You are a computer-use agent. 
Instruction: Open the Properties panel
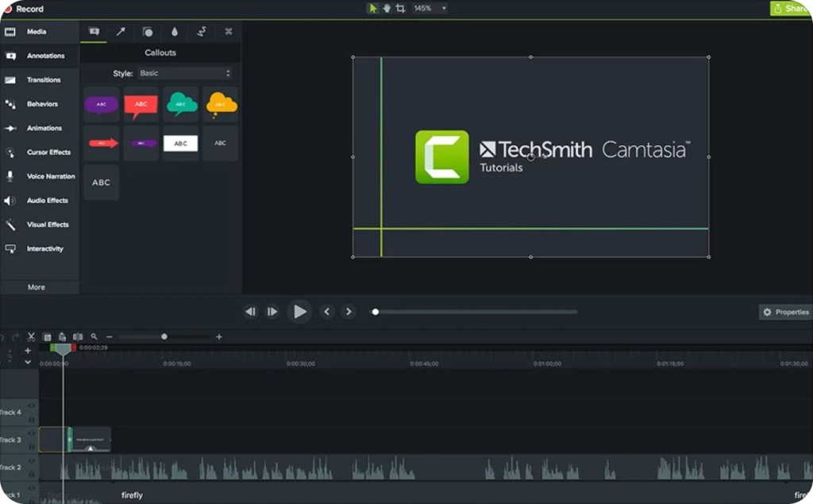click(x=784, y=312)
